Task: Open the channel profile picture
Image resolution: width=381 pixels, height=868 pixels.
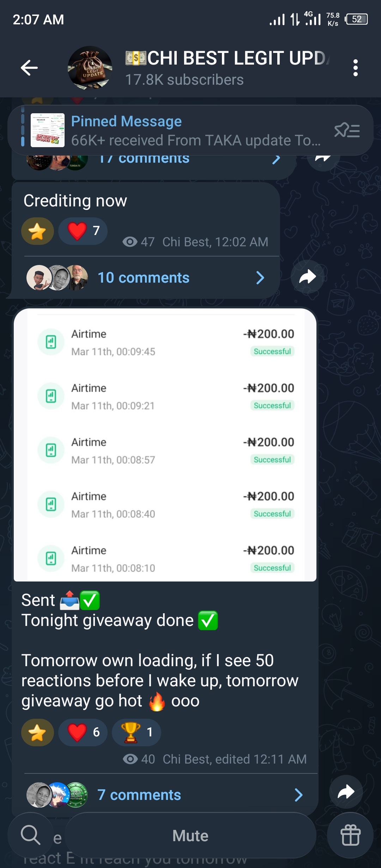Action: pyautogui.click(x=90, y=68)
